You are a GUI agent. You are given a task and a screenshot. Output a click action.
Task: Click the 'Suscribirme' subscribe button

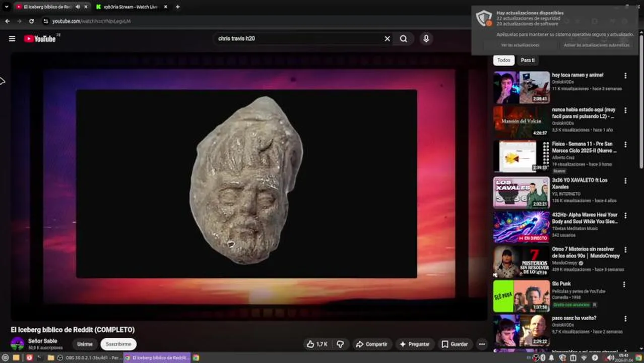tap(118, 344)
